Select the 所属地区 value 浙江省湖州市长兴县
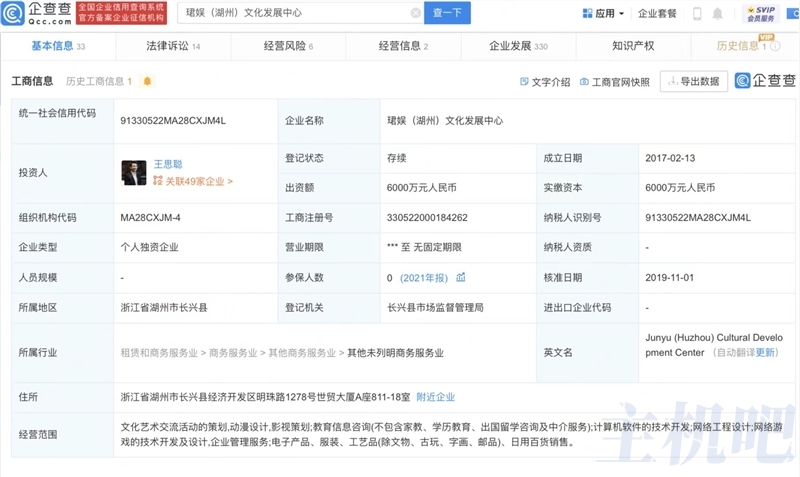This screenshot has width=800, height=477. [164, 308]
